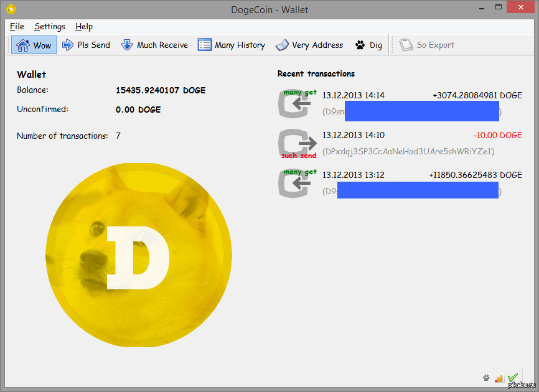
Task: Click the large Doge coin image
Action: 138,255
